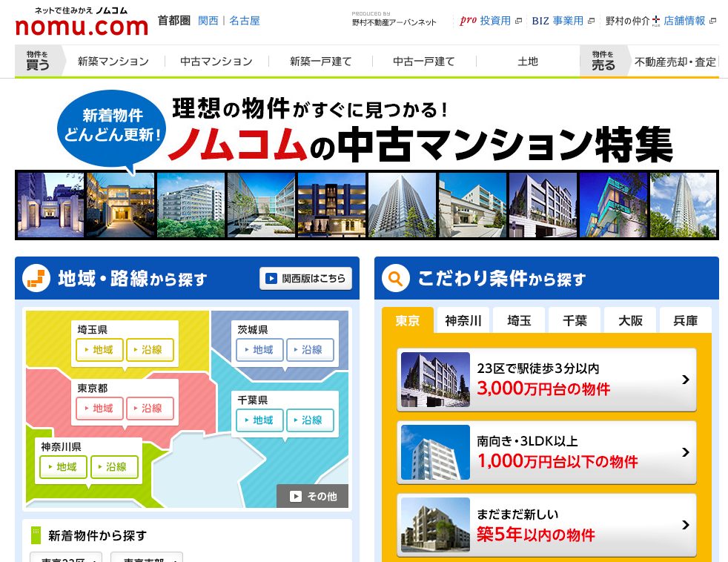Image resolution: width=728 pixels, height=562 pixels.
Task: Click the その他 button on the map
Action: [312, 496]
